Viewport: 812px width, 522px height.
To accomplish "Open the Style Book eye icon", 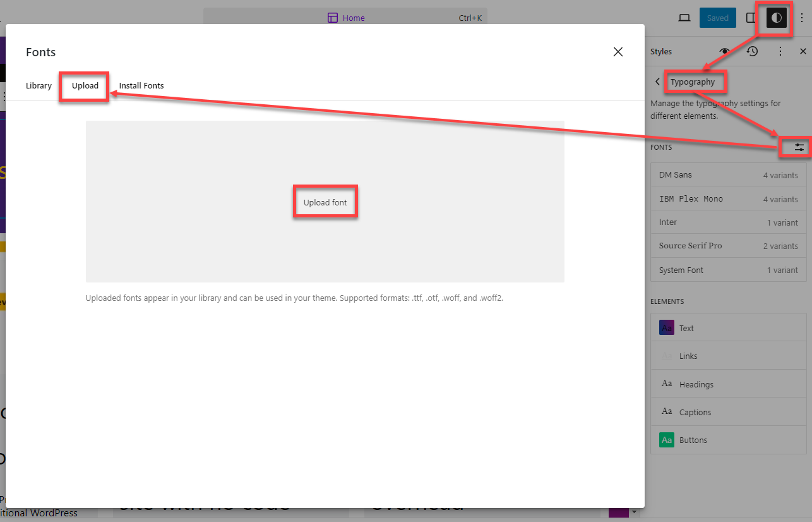I will [x=724, y=51].
